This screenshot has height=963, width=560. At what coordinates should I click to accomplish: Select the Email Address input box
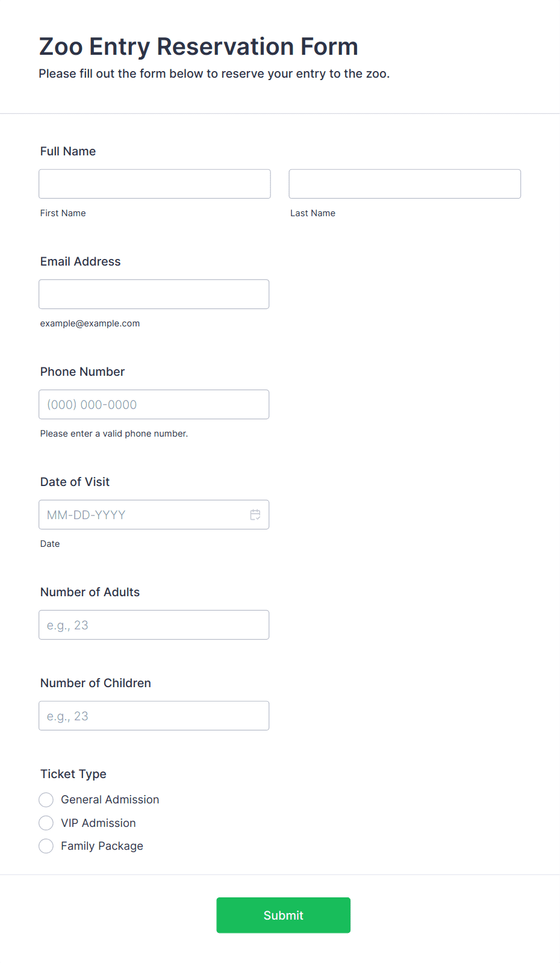click(x=154, y=294)
